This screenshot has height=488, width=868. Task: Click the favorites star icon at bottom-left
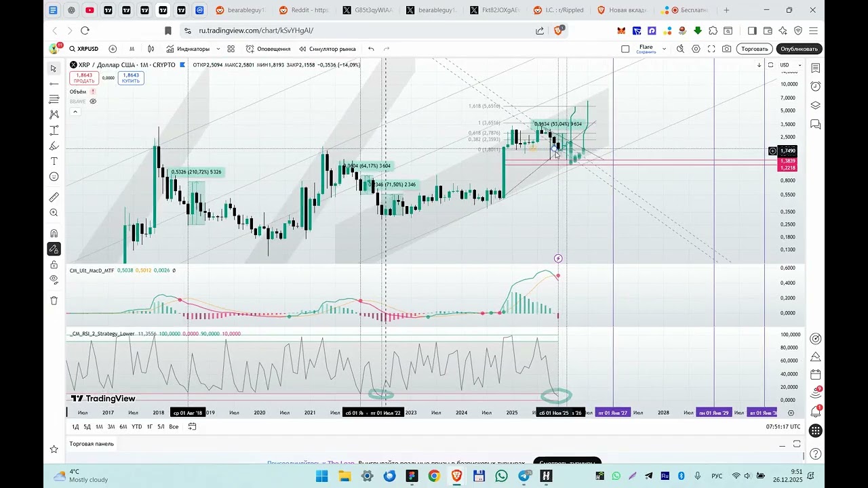pos(54,449)
